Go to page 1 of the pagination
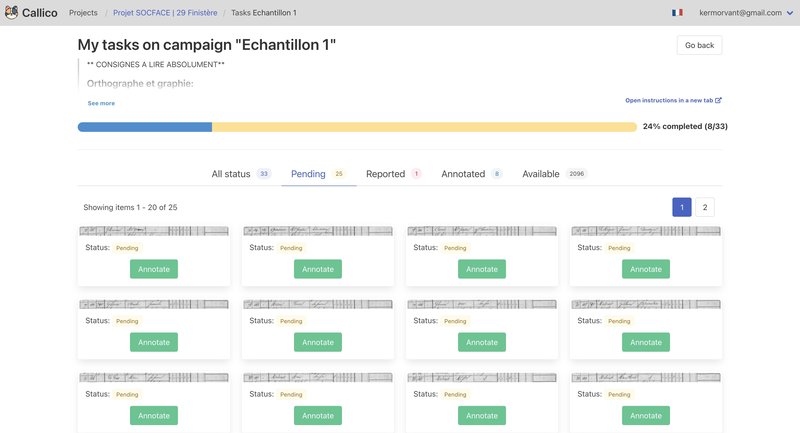Screen dimensions: 800x433 (x=682, y=207)
